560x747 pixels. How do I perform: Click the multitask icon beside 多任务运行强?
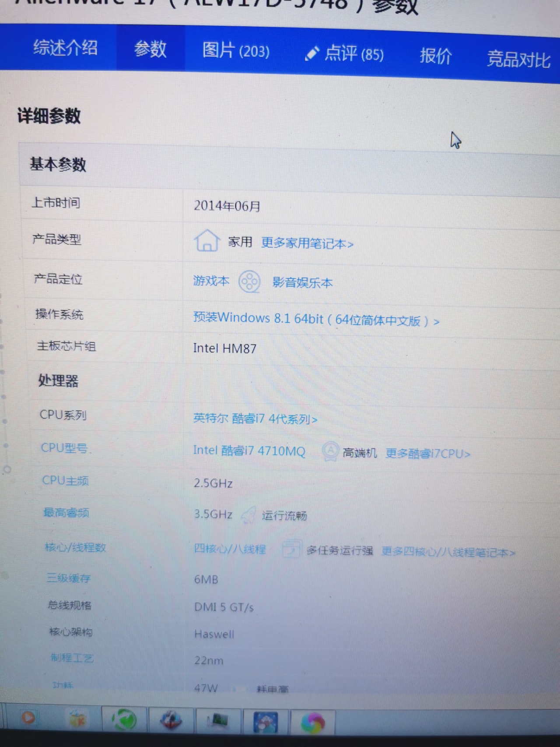[291, 549]
